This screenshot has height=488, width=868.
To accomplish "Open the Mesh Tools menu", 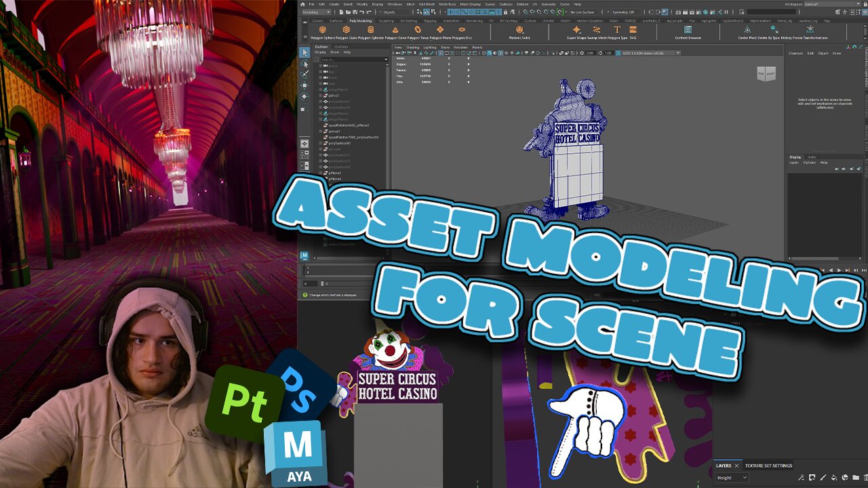I will click(448, 4).
